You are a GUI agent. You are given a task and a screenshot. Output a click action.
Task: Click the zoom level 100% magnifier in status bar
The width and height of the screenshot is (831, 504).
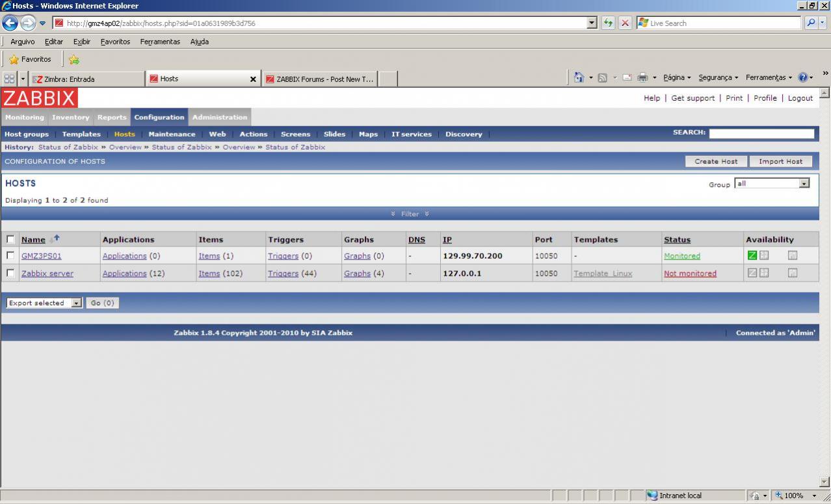pos(779,496)
